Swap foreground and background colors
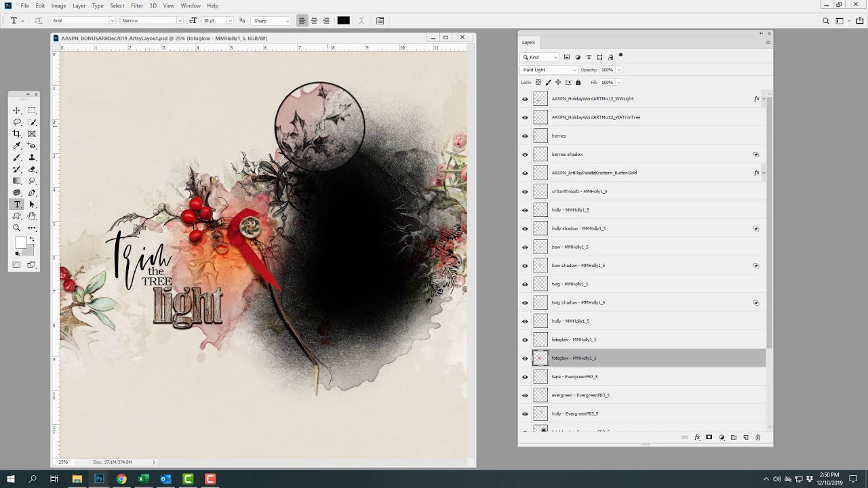Viewport: 868px width, 488px height. click(x=32, y=239)
